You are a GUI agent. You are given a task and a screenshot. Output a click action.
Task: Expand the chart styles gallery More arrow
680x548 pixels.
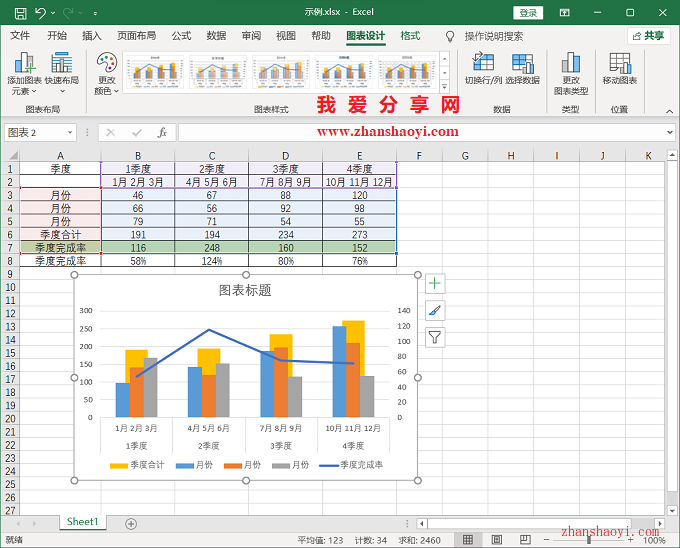click(x=445, y=87)
